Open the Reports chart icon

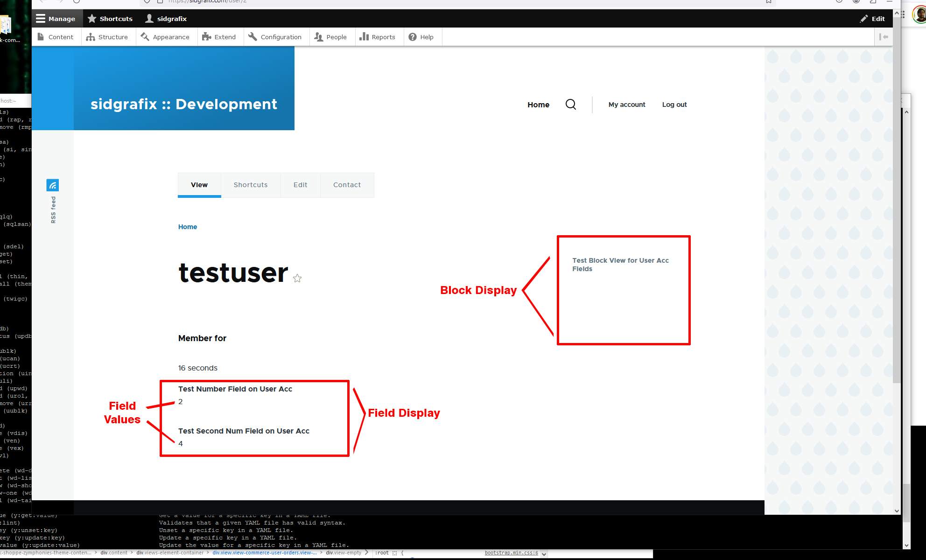pyautogui.click(x=365, y=36)
